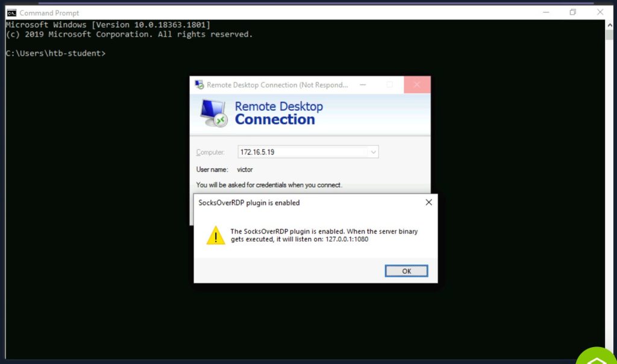
Task: Click the Remote Desktop monitor logo
Action: click(213, 113)
